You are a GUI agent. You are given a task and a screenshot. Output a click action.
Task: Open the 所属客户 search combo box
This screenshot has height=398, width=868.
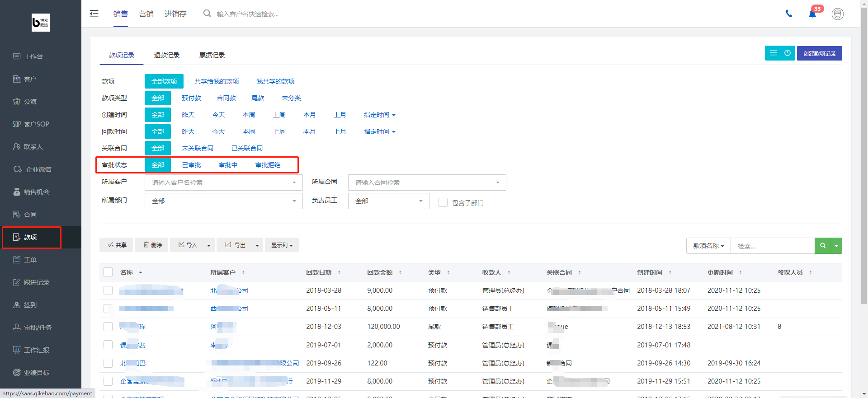point(224,183)
